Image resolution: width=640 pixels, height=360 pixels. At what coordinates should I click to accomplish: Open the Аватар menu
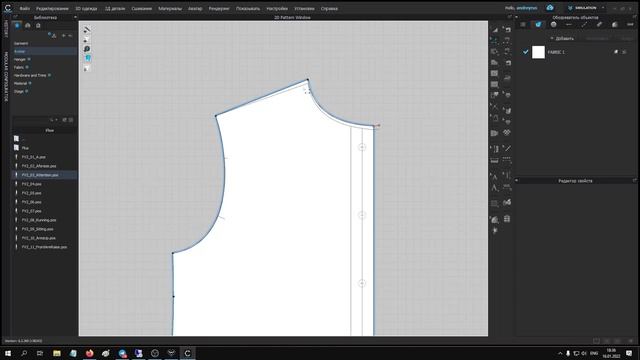pyautogui.click(x=195, y=8)
